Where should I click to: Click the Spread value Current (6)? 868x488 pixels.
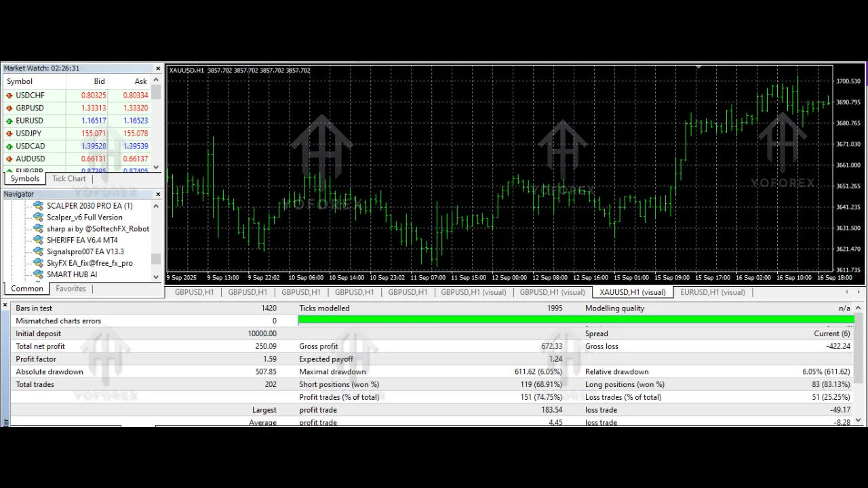(832, 333)
